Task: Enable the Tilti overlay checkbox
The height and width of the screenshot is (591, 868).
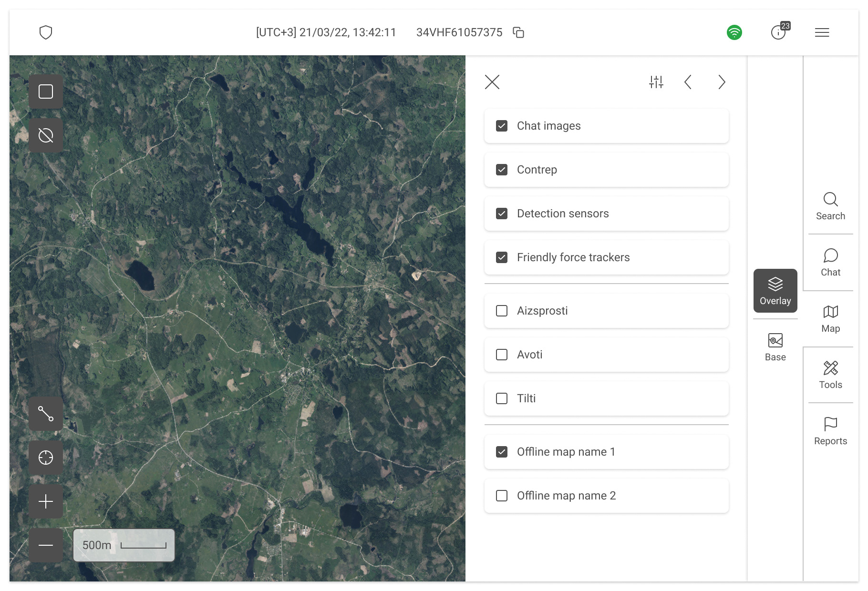Action: tap(502, 398)
